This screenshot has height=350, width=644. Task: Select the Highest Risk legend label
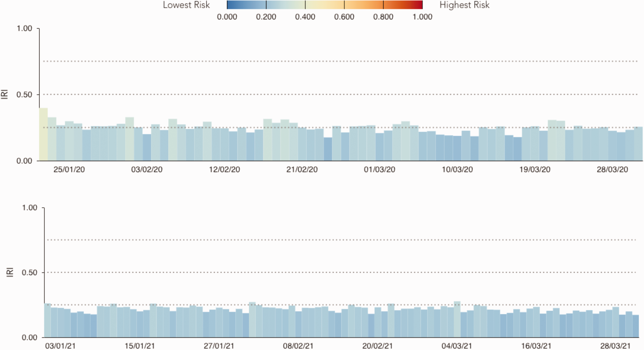(464, 5)
